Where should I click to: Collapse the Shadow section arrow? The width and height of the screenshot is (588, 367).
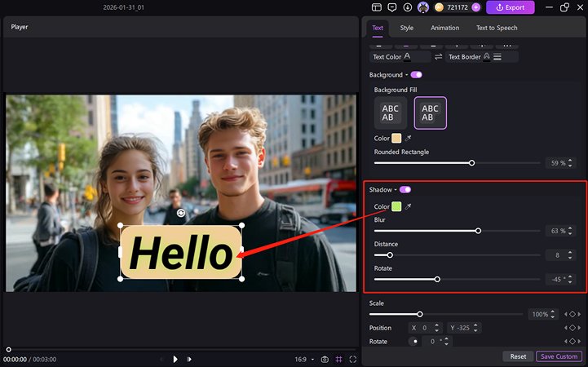[x=396, y=190]
